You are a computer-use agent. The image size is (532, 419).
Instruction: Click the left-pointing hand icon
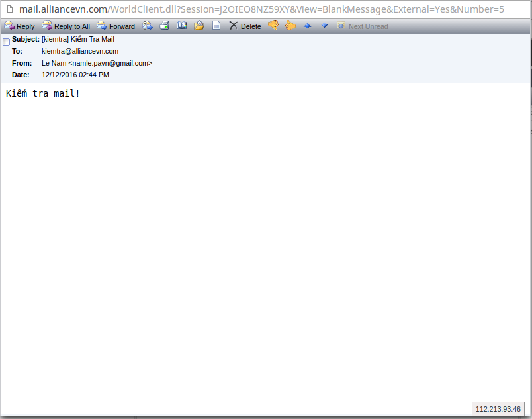[x=273, y=26]
